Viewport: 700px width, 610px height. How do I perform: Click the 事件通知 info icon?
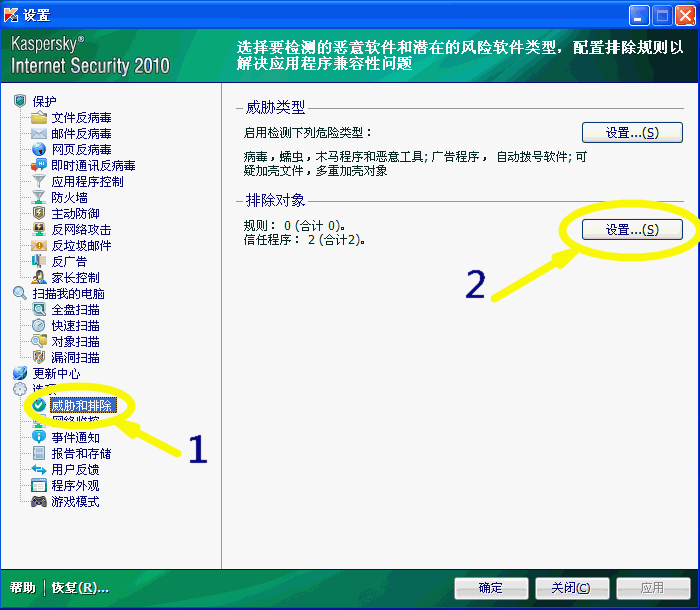pyautogui.click(x=39, y=437)
